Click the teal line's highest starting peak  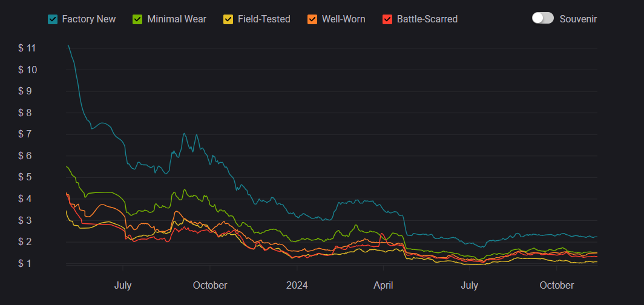click(68, 45)
